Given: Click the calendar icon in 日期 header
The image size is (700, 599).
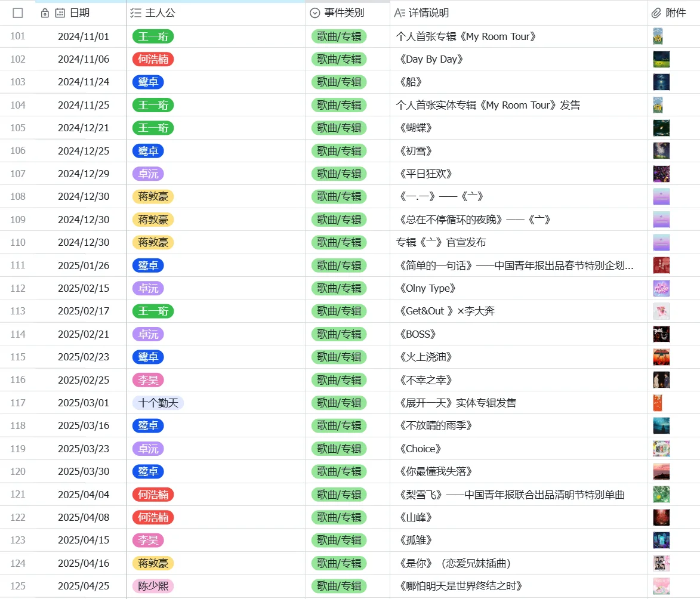Looking at the screenshot, I should pos(60,13).
